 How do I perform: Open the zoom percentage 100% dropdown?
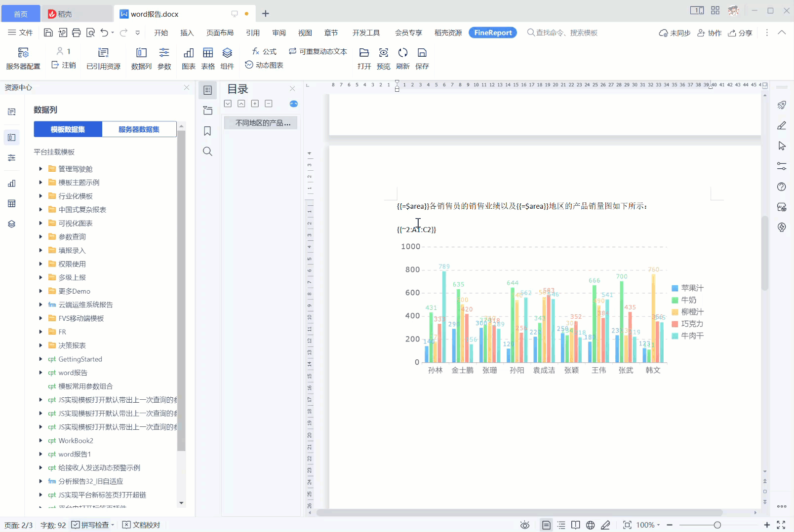coord(648,525)
